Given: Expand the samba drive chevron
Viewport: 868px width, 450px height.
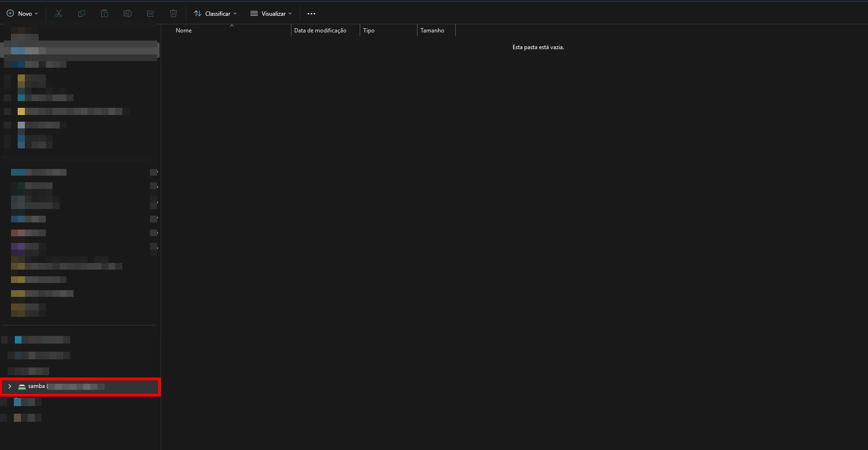Looking at the screenshot, I should pyautogui.click(x=10, y=386).
